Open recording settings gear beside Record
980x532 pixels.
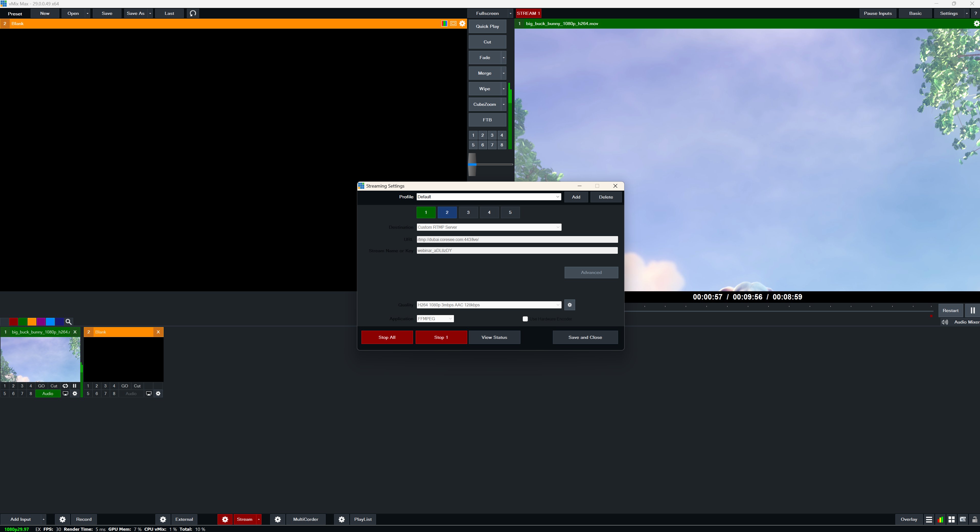(62, 519)
